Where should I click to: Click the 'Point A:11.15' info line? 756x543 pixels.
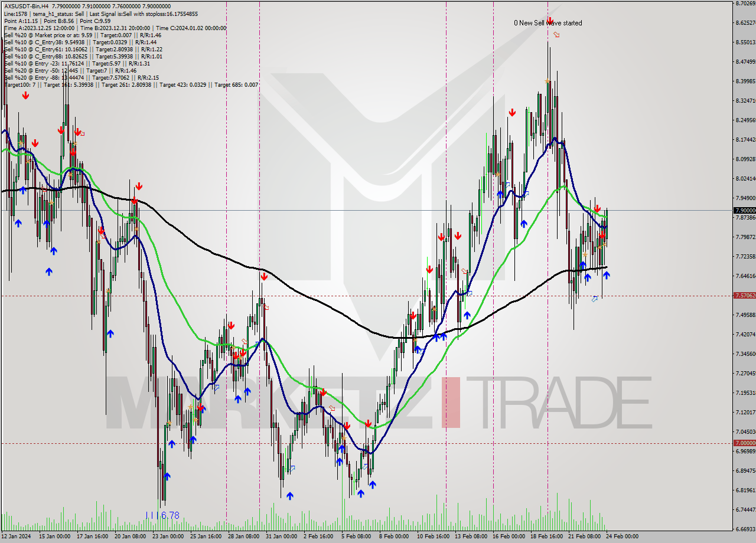[x=56, y=21]
